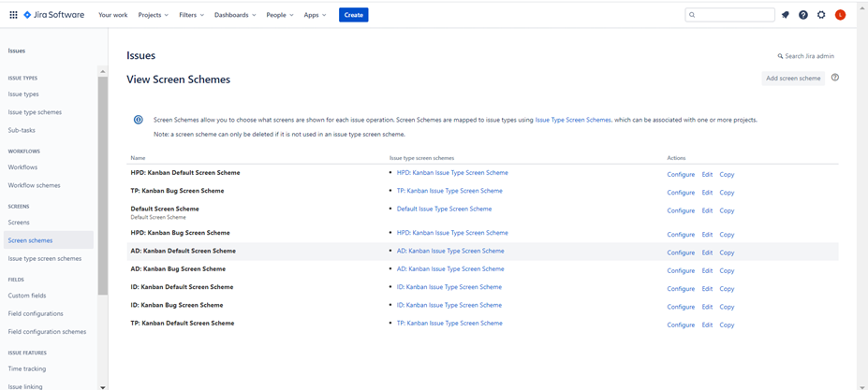Screen dimensions: 868x390
Task: Open the Settings gear icon
Action: pos(821,15)
